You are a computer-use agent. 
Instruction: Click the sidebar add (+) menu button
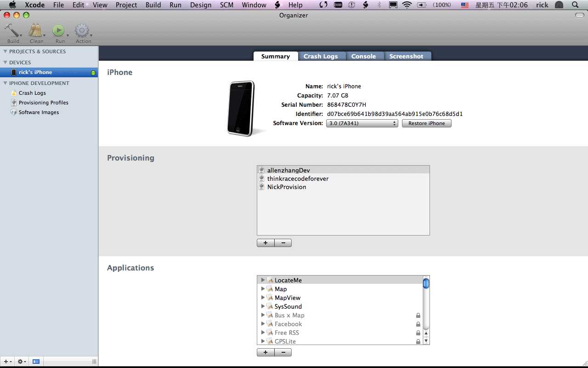(7, 362)
